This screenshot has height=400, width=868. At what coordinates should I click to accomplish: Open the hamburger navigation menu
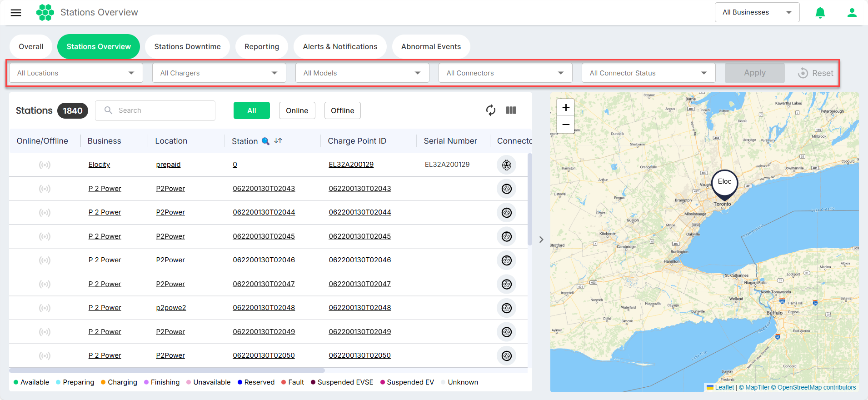point(16,13)
